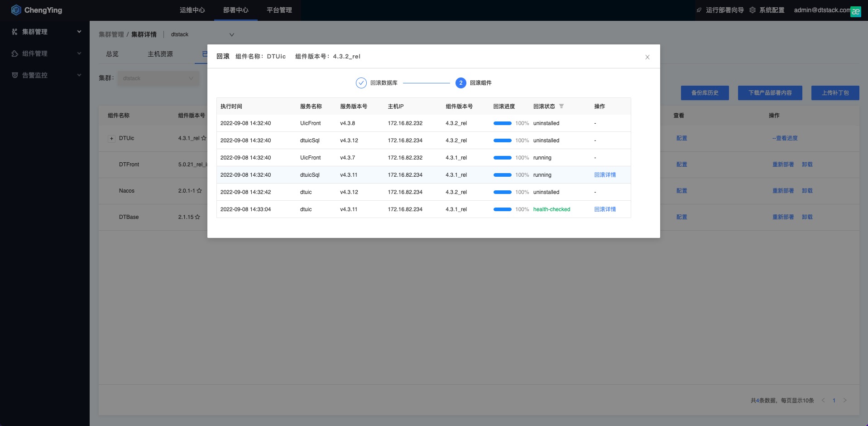
Task: Click 系统配置 in header
Action: click(772, 10)
